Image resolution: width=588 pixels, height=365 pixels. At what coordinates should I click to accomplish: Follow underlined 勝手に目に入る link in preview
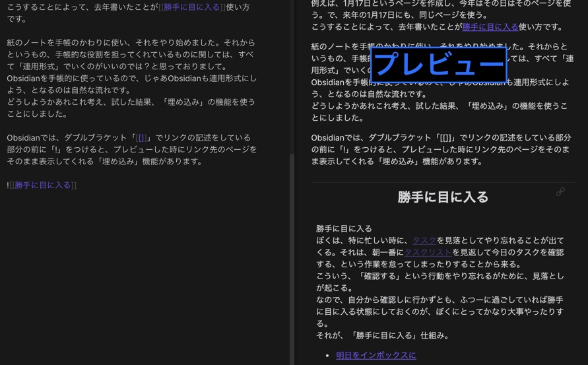tap(490, 27)
